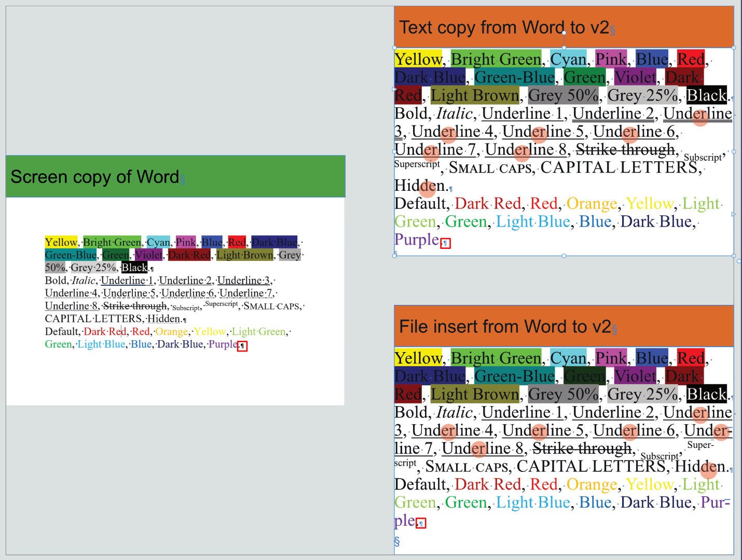742x560 pixels.
Task: Click 'Default' in the Word screen copy image
Action: click(x=62, y=331)
